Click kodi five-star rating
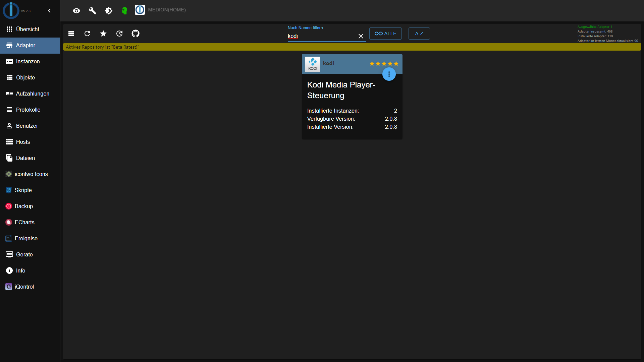This screenshot has height=362, width=644. [384, 64]
